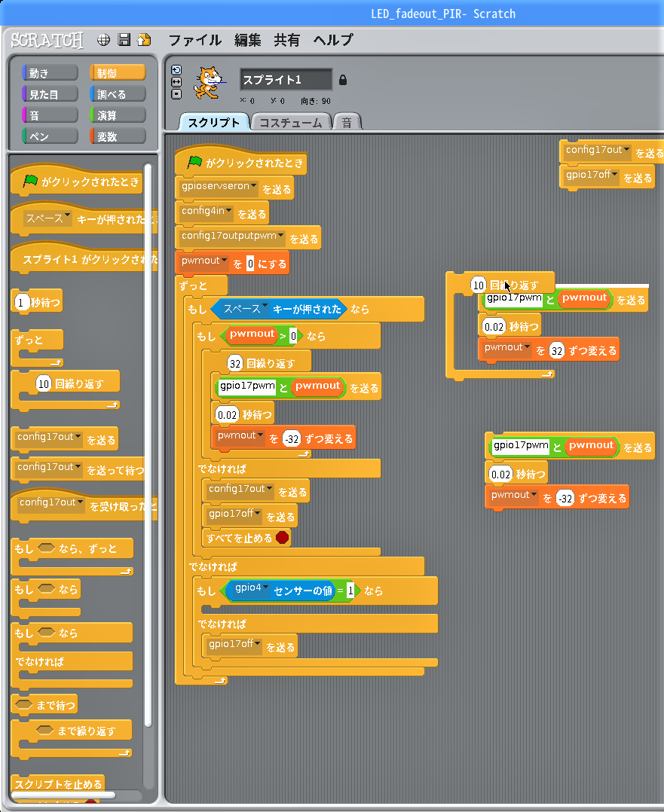
Task: Select the 音 block category
Action: [x=50, y=115]
